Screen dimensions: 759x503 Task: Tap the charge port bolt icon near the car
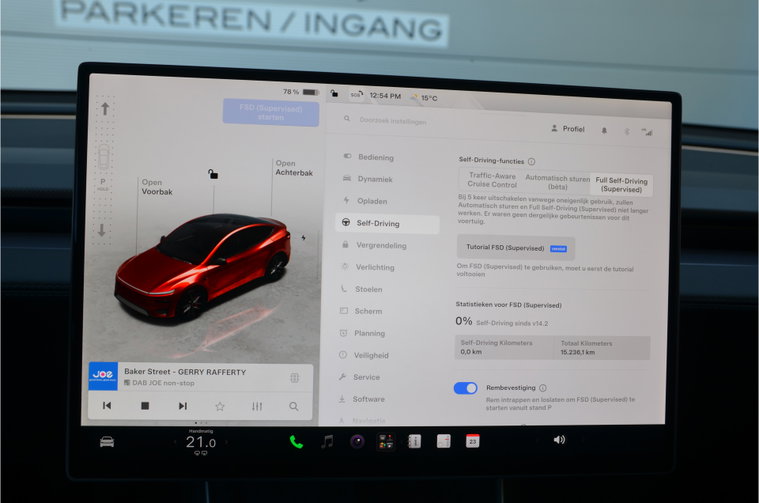click(304, 238)
